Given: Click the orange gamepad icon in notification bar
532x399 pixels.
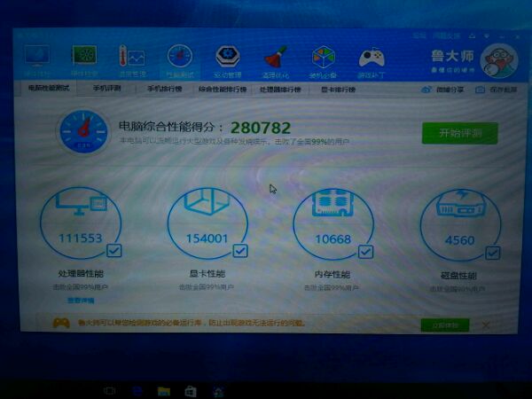Looking at the screenshot, I should (x=61, y=323).
